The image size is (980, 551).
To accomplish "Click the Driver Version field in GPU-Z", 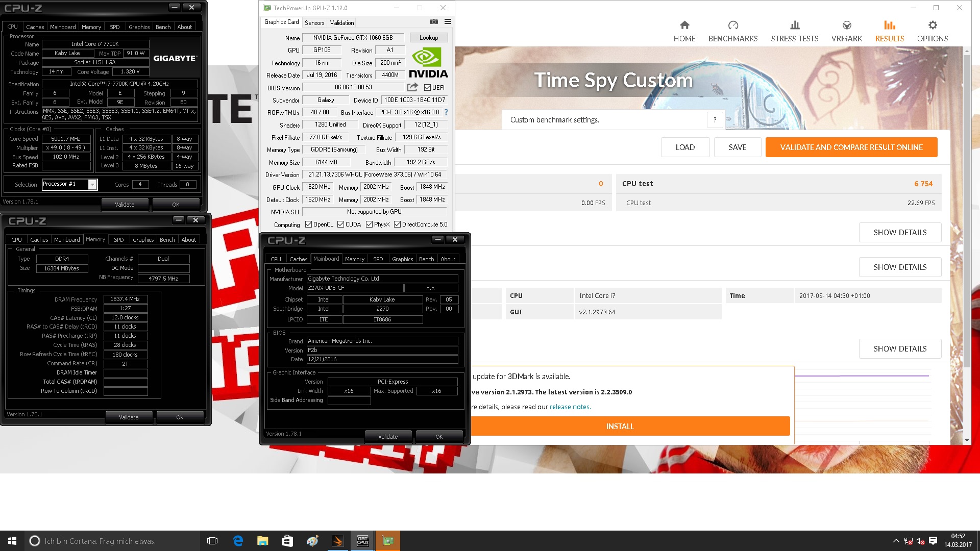I will (375, 174).
